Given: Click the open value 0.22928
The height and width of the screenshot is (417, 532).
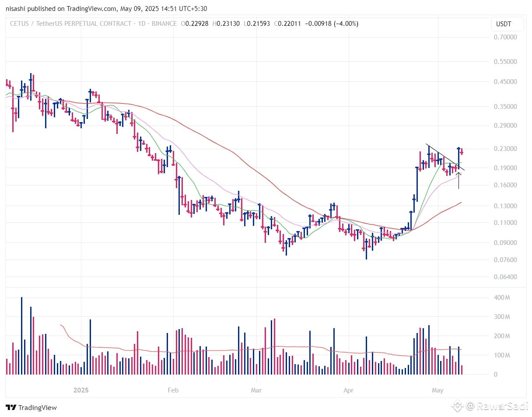Looking at the screenshot, I should click(x=197, y=24).
